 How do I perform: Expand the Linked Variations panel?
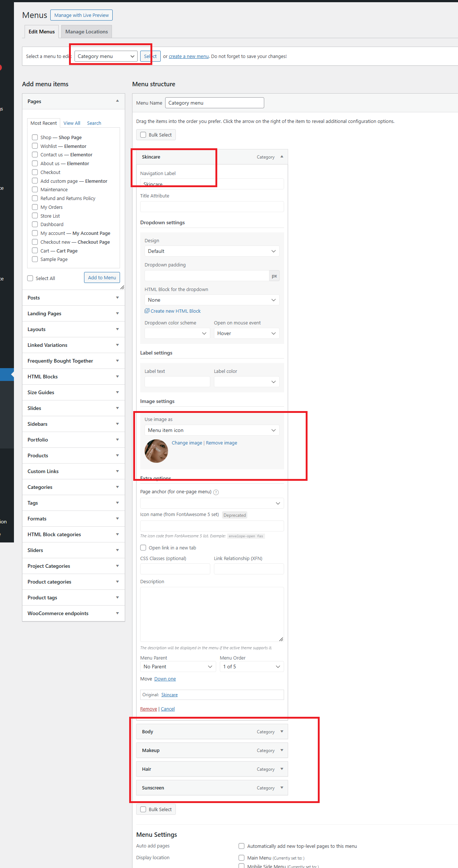coord(117,345)
